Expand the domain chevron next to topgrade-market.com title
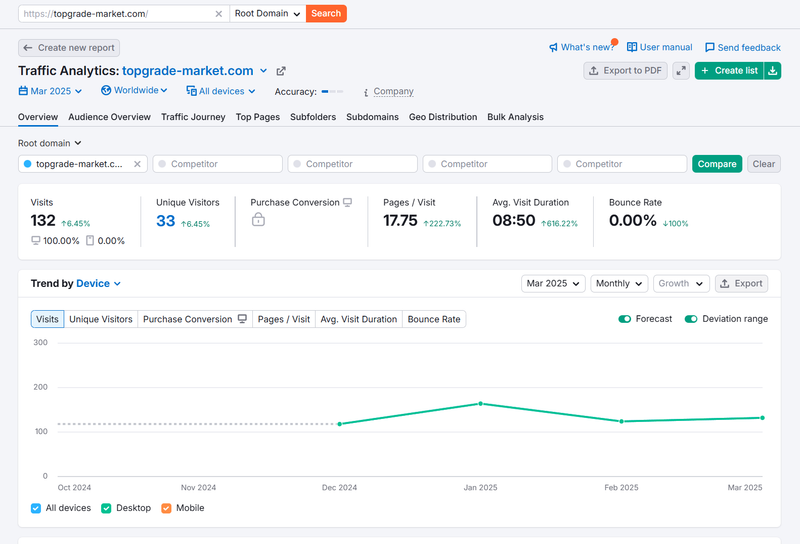The height and width of the screenshot is (544, 800). [x=263, y=71]
